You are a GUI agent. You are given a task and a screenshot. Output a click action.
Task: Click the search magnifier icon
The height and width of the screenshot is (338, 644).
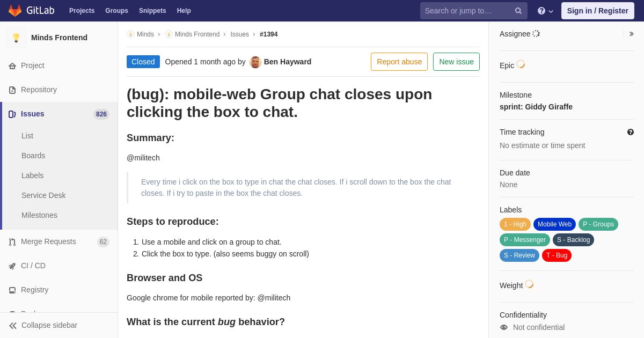(518, 11)
